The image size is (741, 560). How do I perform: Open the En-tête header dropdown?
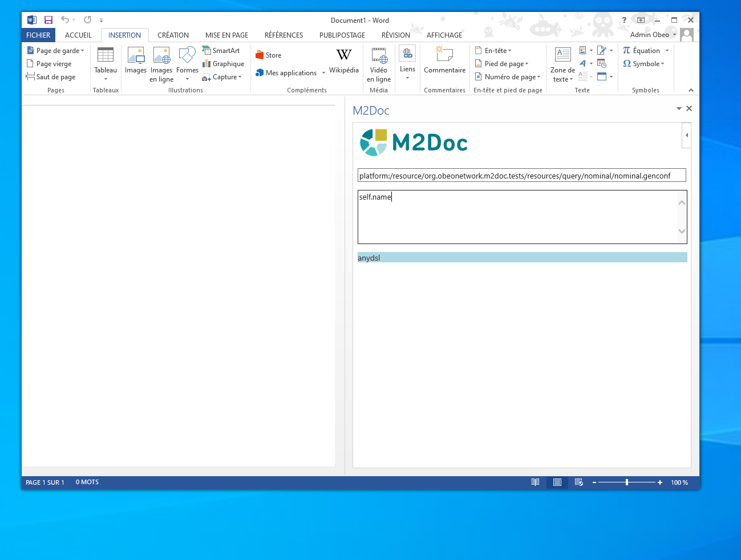tap(493, 51)
